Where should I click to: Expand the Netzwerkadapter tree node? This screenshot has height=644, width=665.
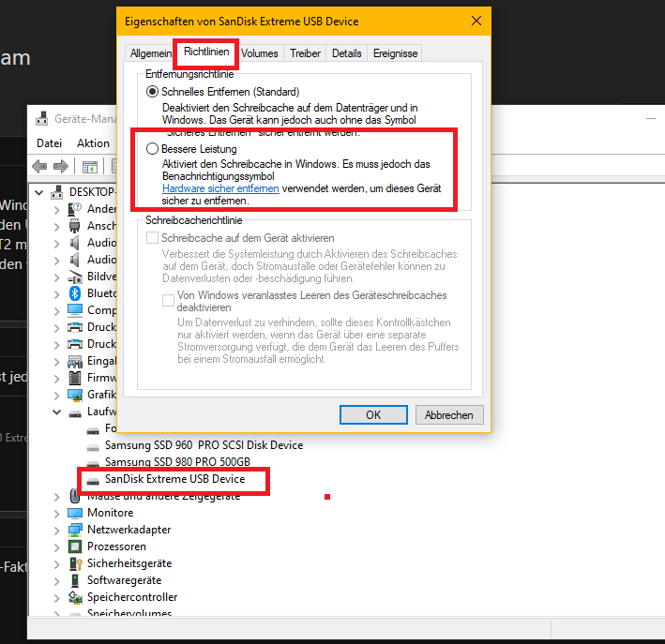click(57, 531)
